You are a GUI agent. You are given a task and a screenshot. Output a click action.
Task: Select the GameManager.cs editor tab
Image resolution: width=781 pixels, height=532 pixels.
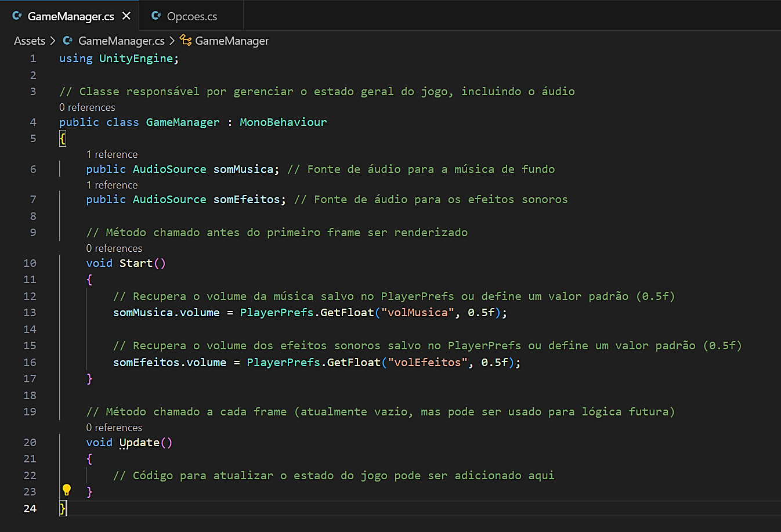[x=70, y=16]
